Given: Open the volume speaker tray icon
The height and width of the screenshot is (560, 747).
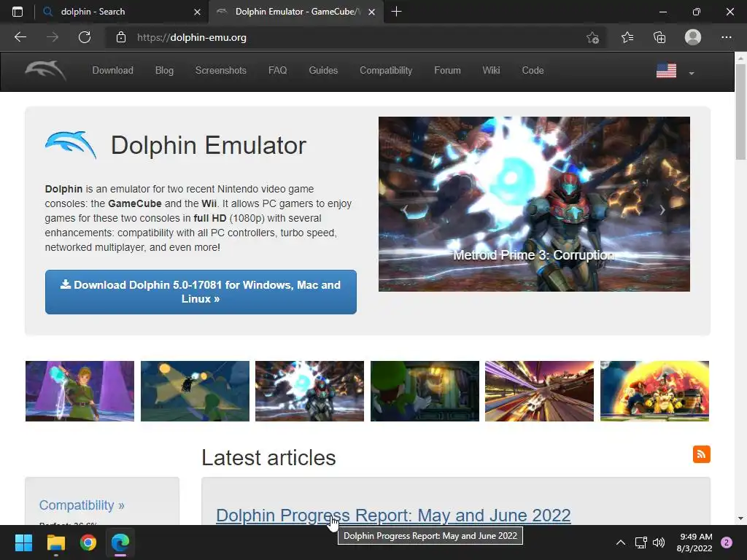Looking at the screenshot, I should click(659, 542).
